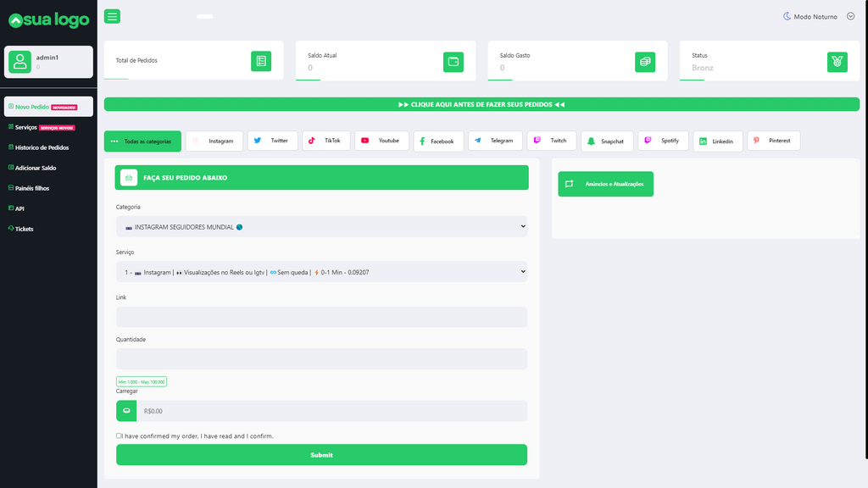Expand the top-right chevron menu
Viewport: 868px width, 488px height.
(850, 16)
